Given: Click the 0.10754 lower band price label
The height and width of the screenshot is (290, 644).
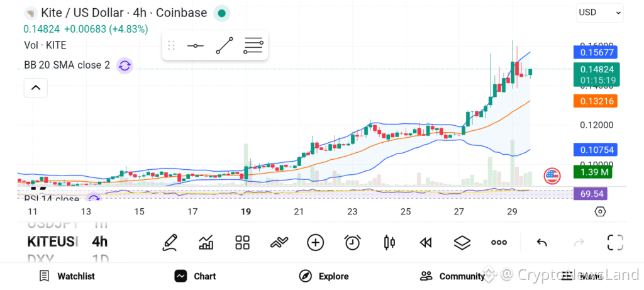Looking at the screenshot, I should click(x=596, y=150).
